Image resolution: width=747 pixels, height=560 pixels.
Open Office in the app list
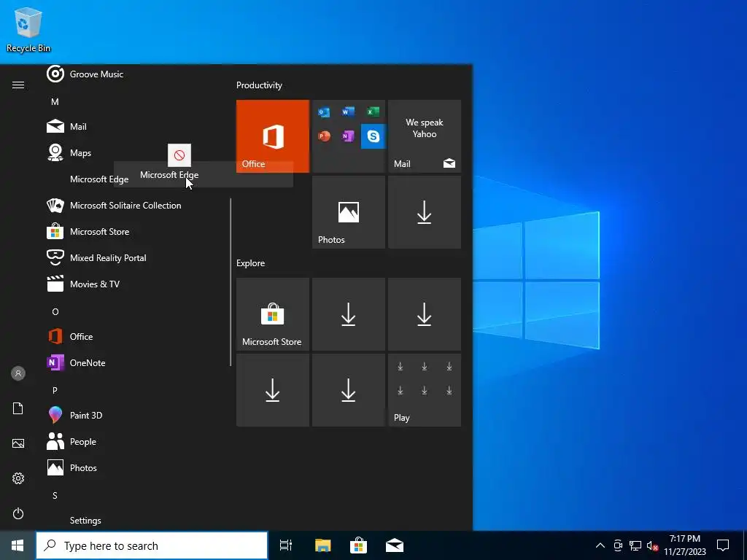coord(135,336)
